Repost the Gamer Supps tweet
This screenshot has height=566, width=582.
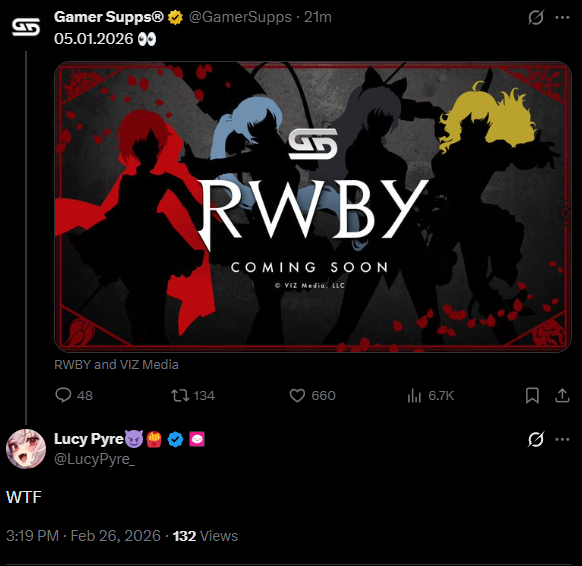pyautogui.click(x=180, y=395)
